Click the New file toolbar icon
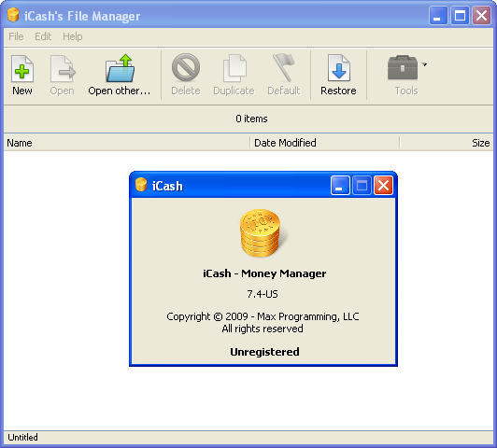The width and height of the screenshot is (497, 448). point(22,69)
